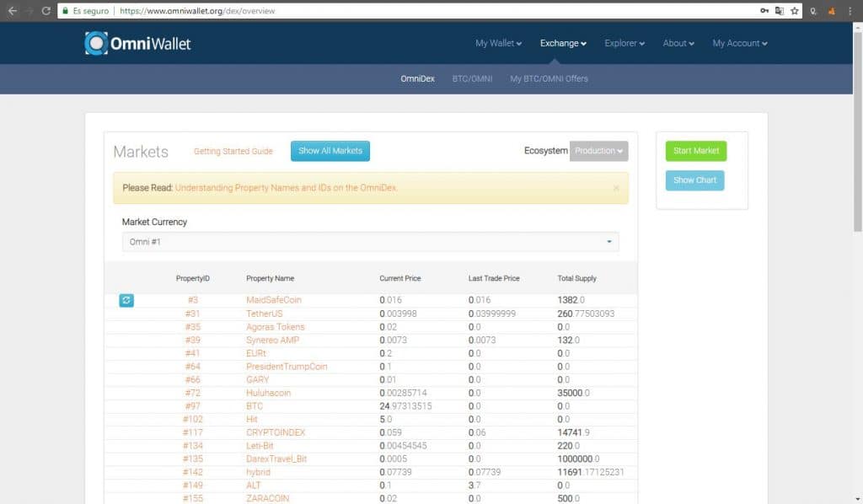Click the refresh markets icon button
The width and height of the screenshot is (863, 504).
[126, 300]
